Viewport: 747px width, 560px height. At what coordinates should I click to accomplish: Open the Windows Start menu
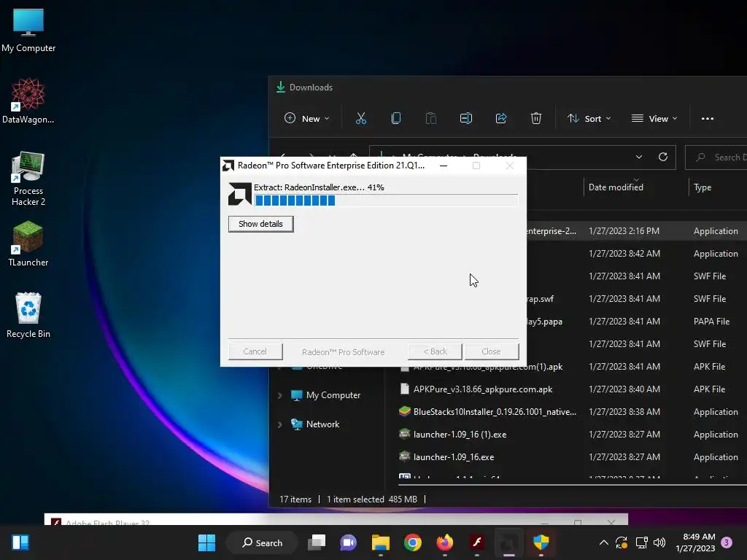click(x=206, y=542)
